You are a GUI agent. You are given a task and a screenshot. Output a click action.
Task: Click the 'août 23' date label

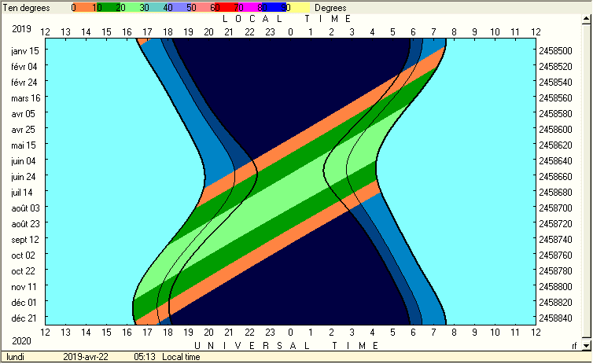click(x=25, y=224)
